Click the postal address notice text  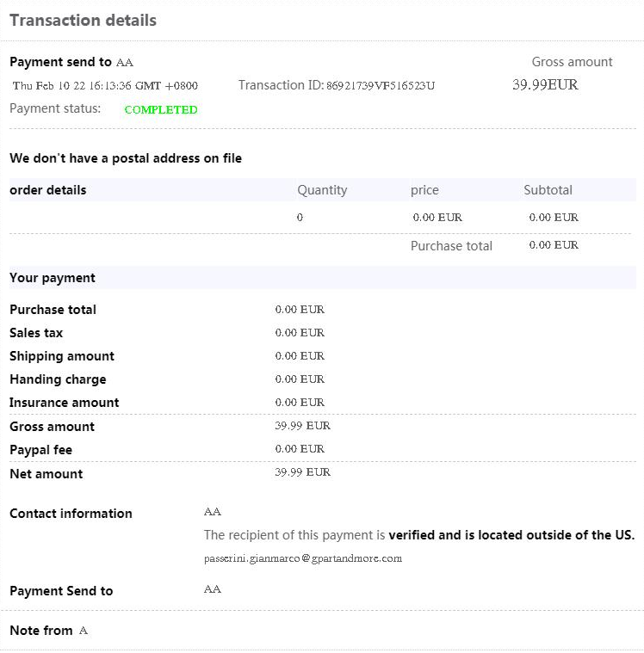coord(126,158)
